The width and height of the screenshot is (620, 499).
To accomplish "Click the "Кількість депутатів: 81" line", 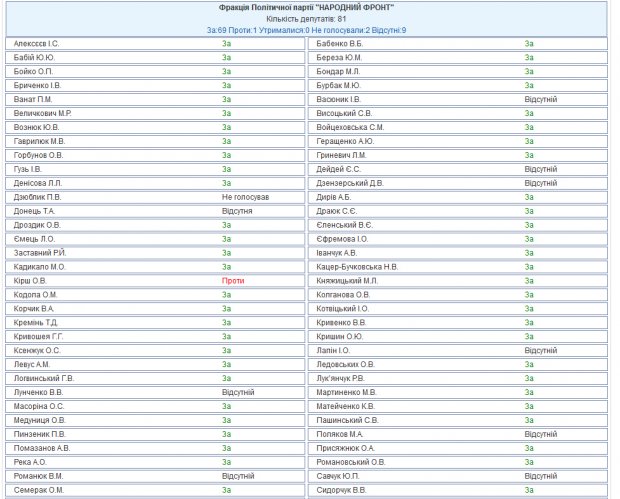I will point(306,19).
